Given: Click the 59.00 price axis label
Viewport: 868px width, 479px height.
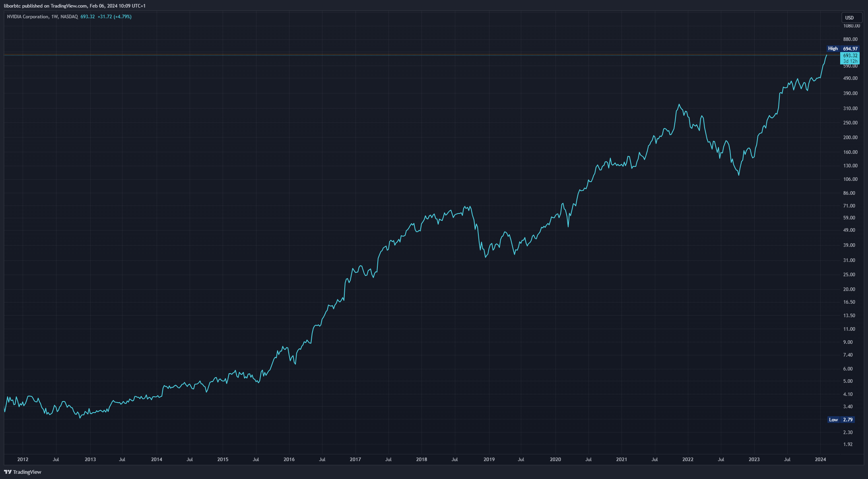Looking at the screenshot, I should point(849,218).
